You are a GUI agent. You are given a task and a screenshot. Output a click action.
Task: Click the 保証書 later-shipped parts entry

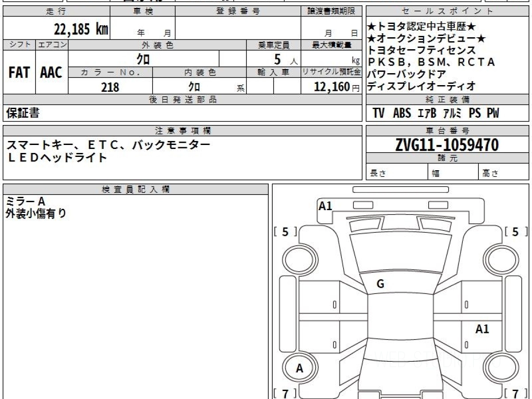(x=23, y=113)
